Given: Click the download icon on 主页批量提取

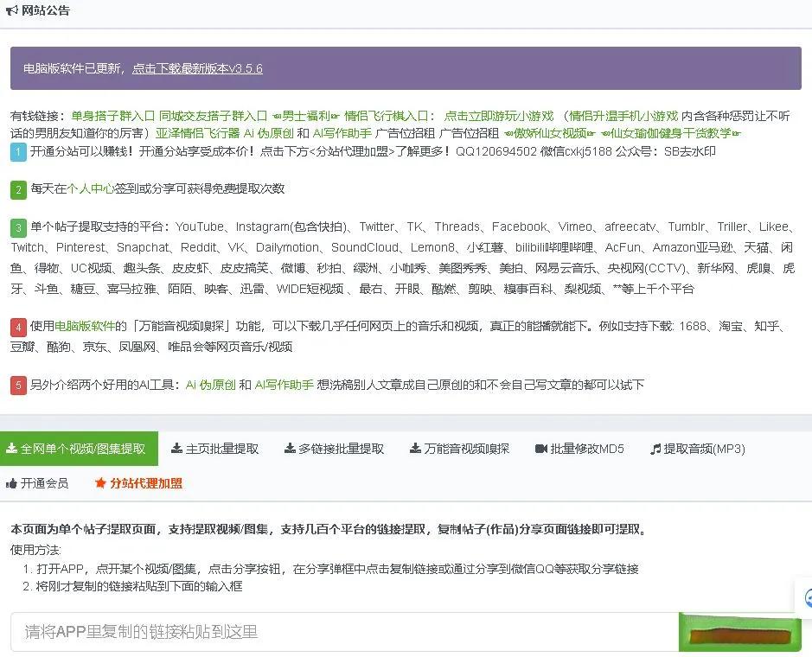Looking at the screenshot, I should point(176,449).
